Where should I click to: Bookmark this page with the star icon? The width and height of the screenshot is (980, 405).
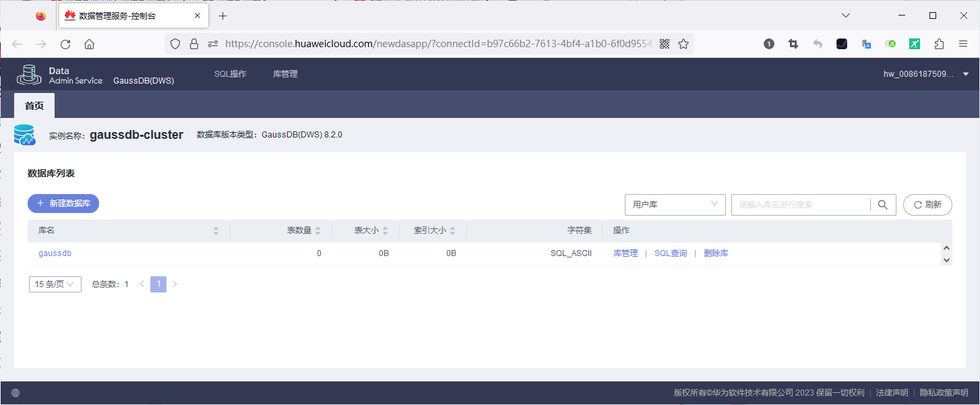(683, 44)
